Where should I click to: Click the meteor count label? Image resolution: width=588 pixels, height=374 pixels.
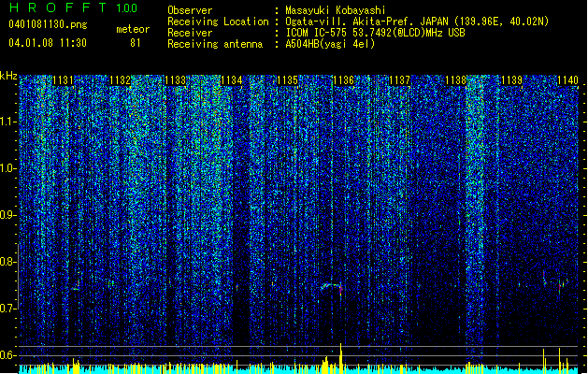[x=133, y=29]
